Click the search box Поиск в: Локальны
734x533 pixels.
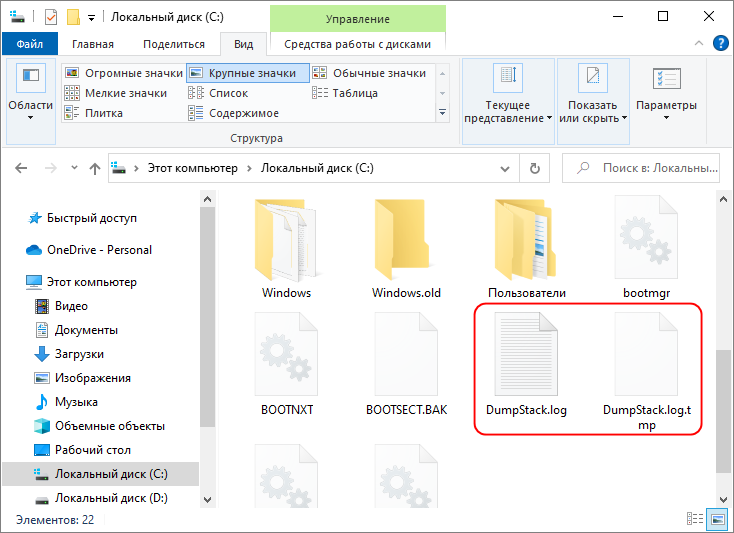tap(641, 168)
